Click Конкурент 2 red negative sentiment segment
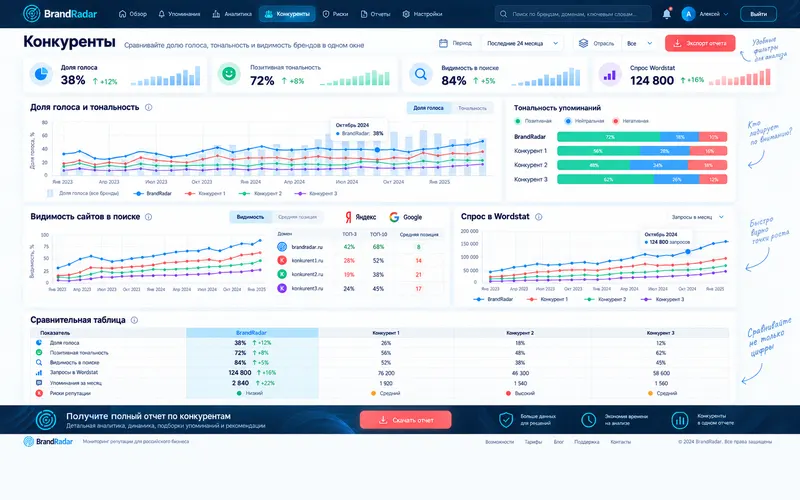 [707, 165]
